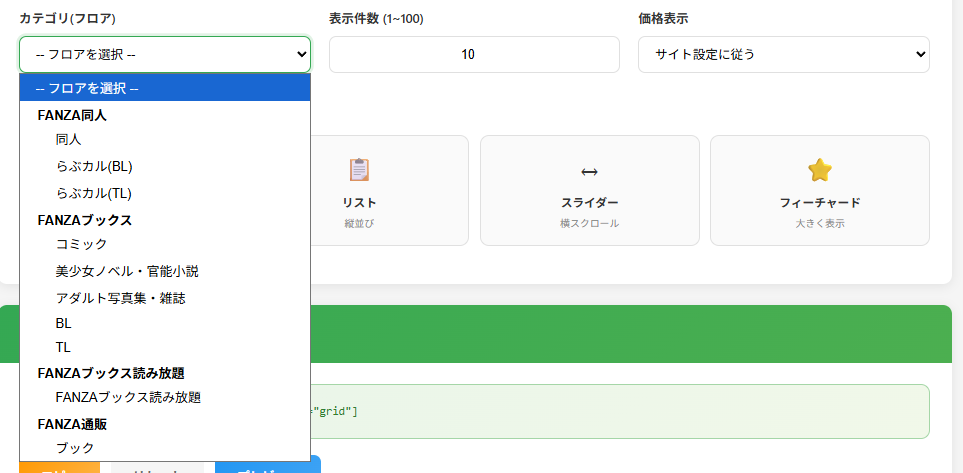The image size is (963, 473).
Task: Pick アダルト写真集・雑誌 from the list
Action: [x=121, y=298]
